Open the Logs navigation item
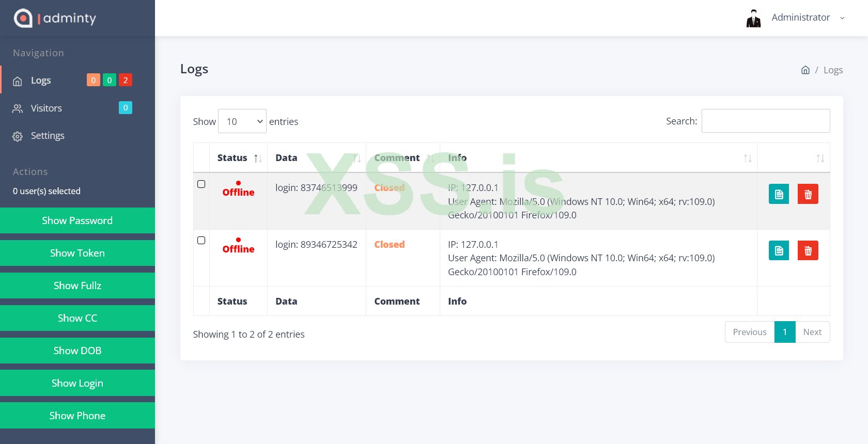The width and height of the screenshot is (868, 444). coord(78,80)
